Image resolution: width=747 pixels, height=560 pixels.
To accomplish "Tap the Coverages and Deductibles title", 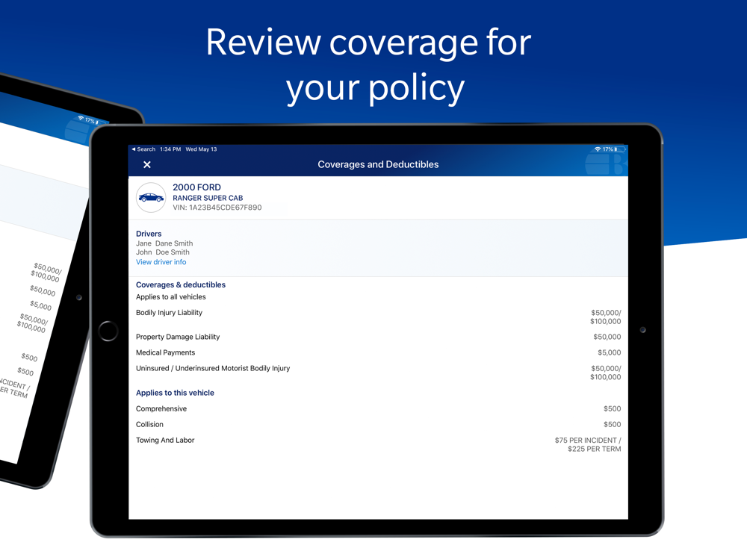I will point(378,164).
